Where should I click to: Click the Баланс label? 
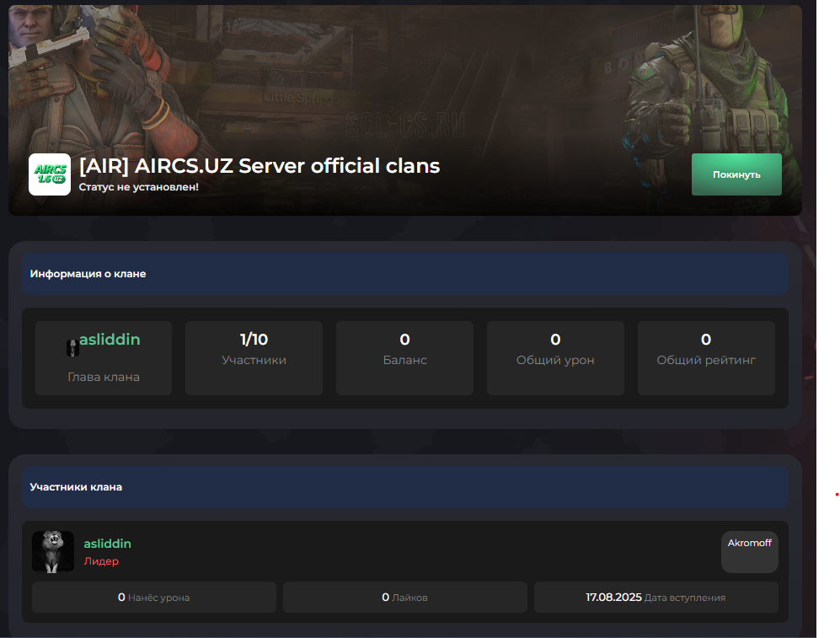click(x=405, y=360)
